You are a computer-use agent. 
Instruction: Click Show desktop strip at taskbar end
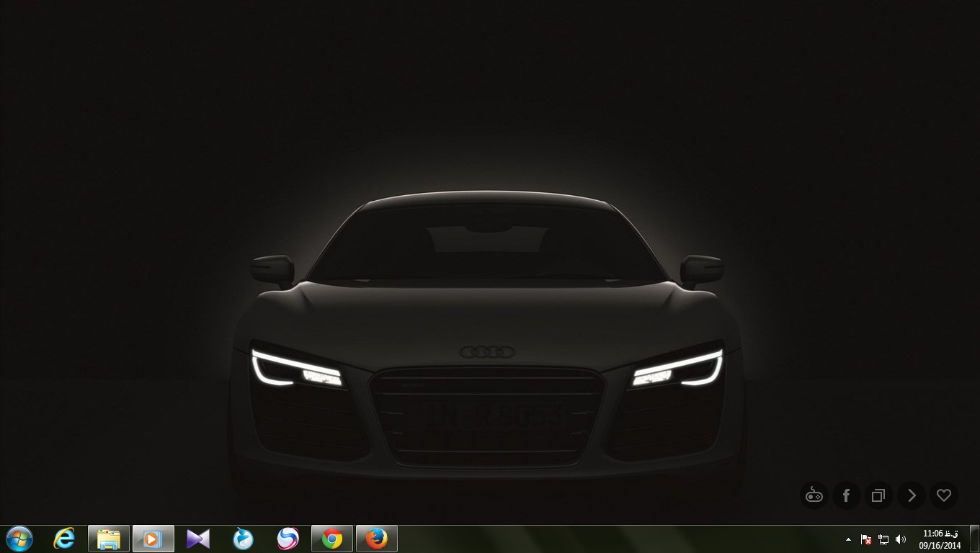coord(974,539)
